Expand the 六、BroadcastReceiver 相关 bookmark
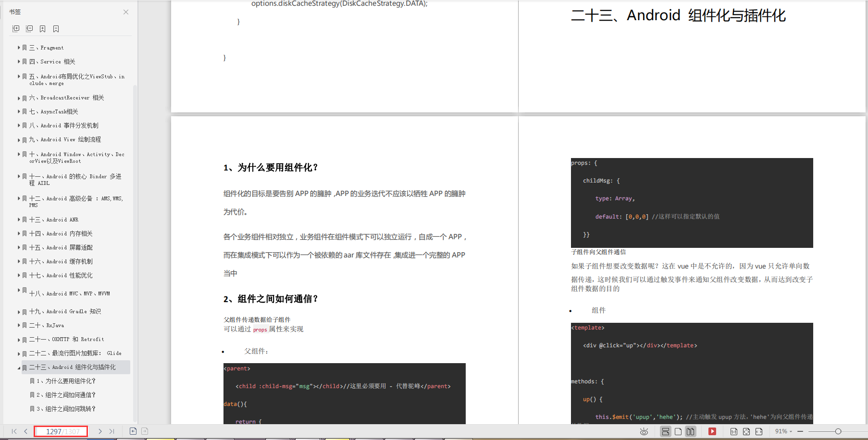 [19, 98]
